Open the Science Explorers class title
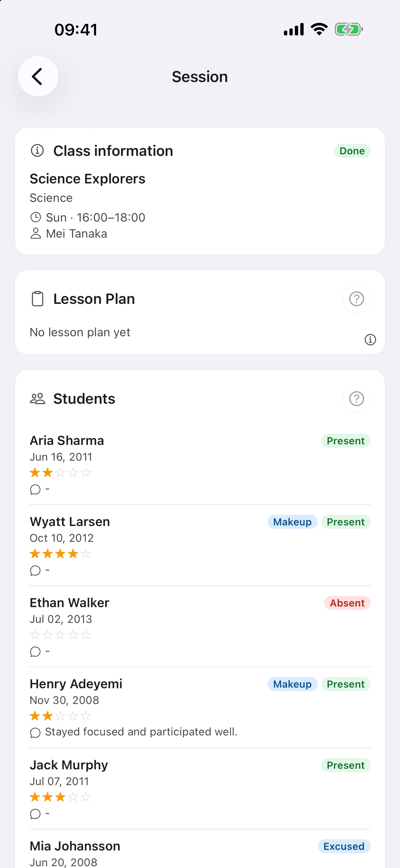 87,179
